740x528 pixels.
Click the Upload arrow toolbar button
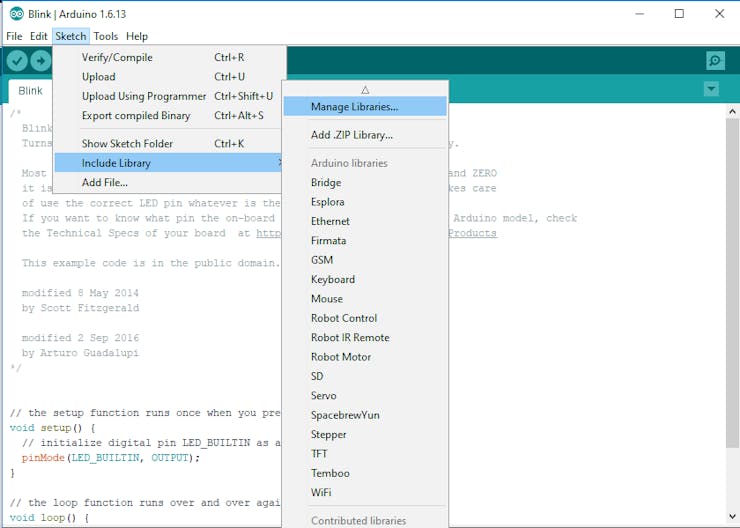pyautogui.click(x=41, y=60)
